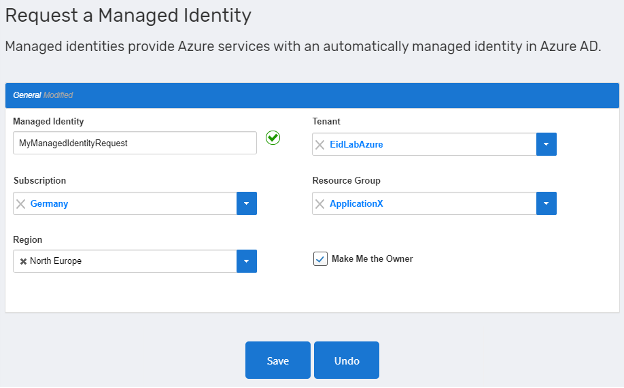Expand the Region dropdown arrow
The height and width of the screenshot is (388, 624).
[x=247, y=261]
